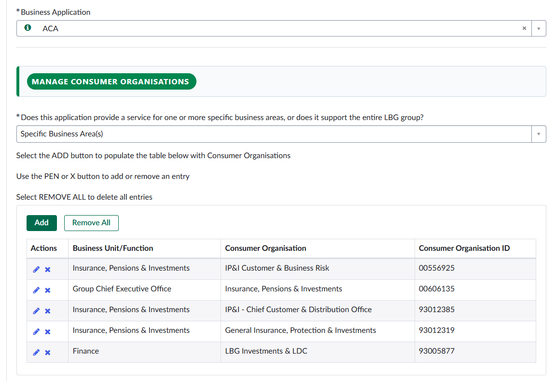Screen dimensions: 556x381
Task: Click the Select REMOVE ALL instruction text
Action: (84, 197)
